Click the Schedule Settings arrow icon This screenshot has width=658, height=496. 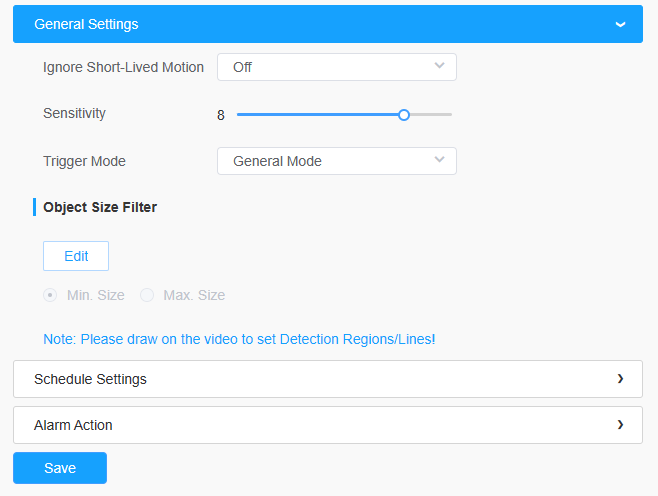620,379
